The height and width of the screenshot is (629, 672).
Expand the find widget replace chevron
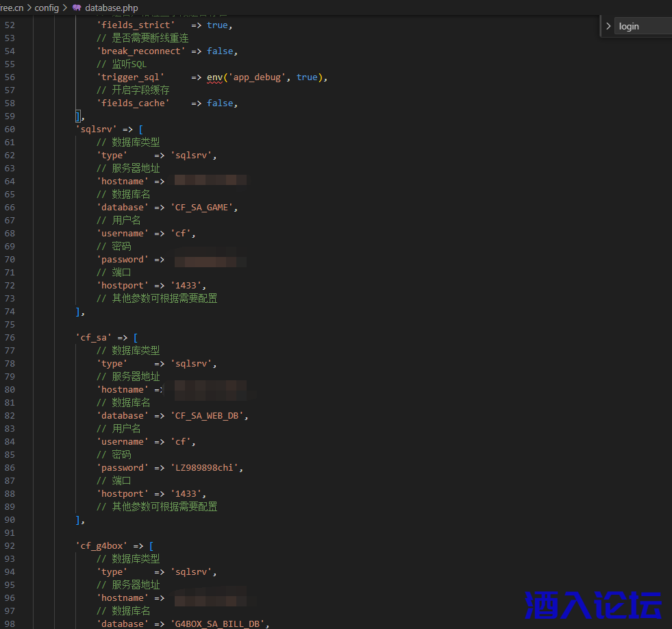[608, 26]
